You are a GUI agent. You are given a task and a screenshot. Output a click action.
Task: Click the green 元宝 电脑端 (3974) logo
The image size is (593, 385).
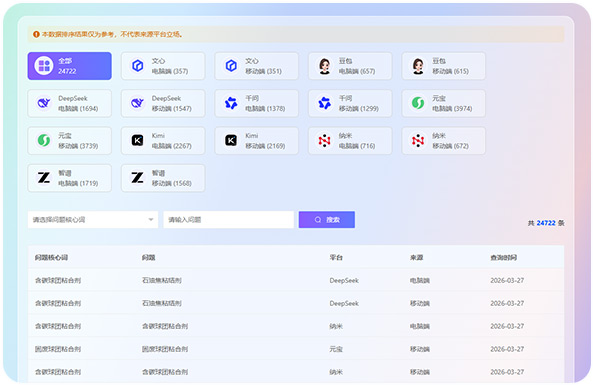(418, 103)
